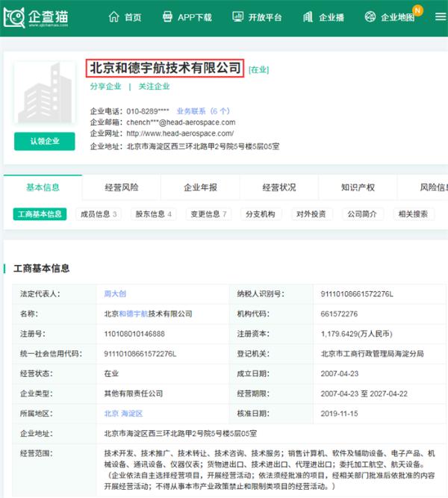This screenshot has width=448, height=498.
Task: Click the 海淀区 region link
Action: 132,414
